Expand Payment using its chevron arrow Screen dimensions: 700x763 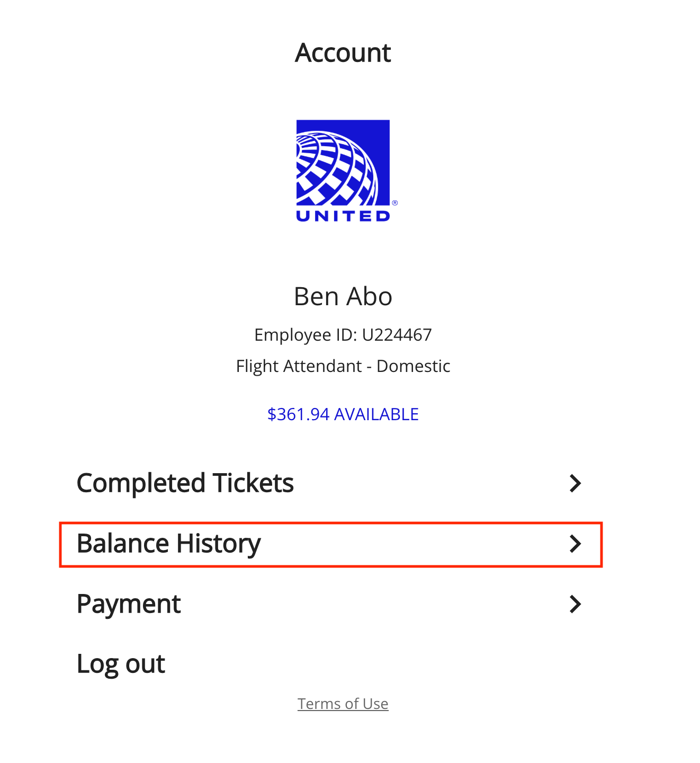point(575,604)
